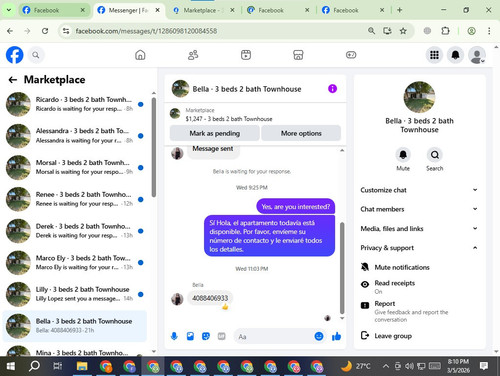The height and width of the screenshot is (376, 500).
Task: Record a voice clip microphone icon
Action: pos(174,336)
